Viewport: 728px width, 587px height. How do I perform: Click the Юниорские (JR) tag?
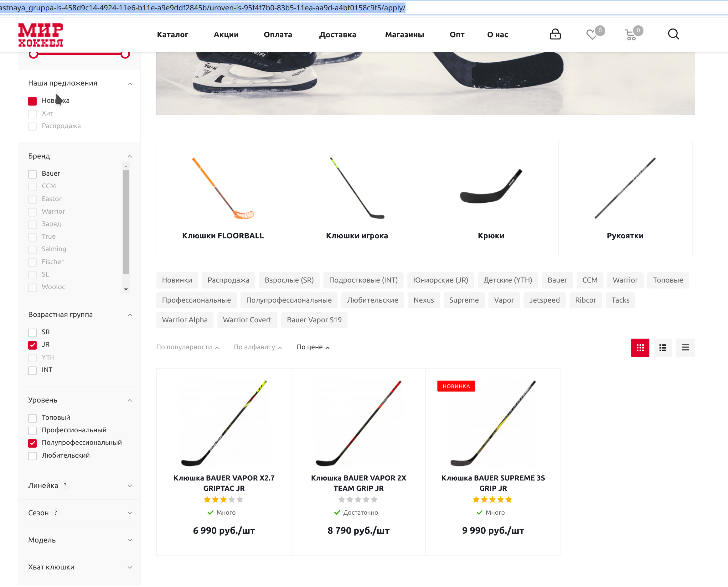pyautogui.click(x=440, y=280)
